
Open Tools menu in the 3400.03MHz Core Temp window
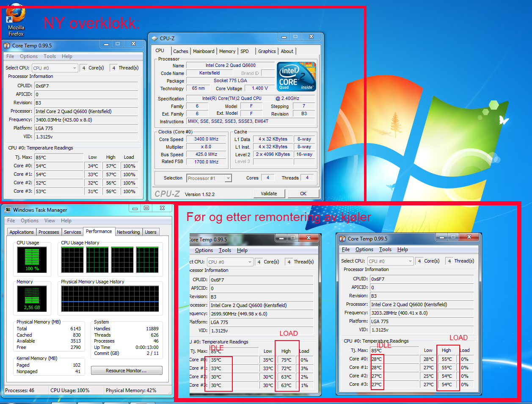50,56
